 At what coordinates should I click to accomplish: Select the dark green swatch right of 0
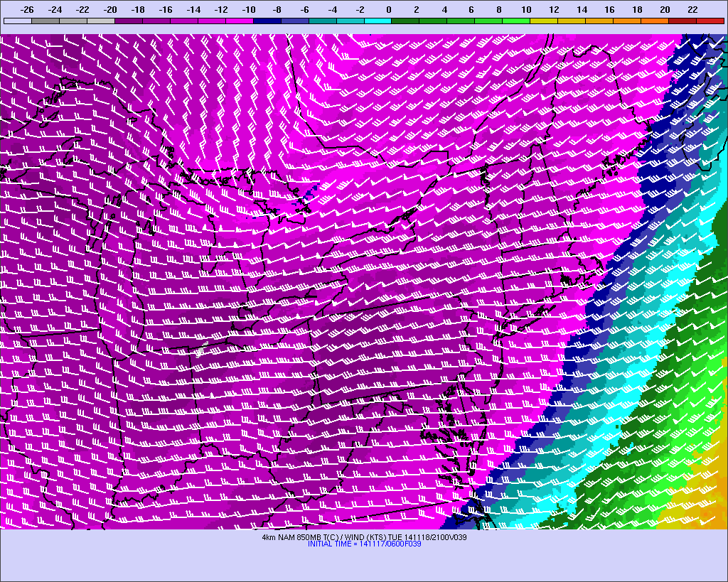[405, 21]
